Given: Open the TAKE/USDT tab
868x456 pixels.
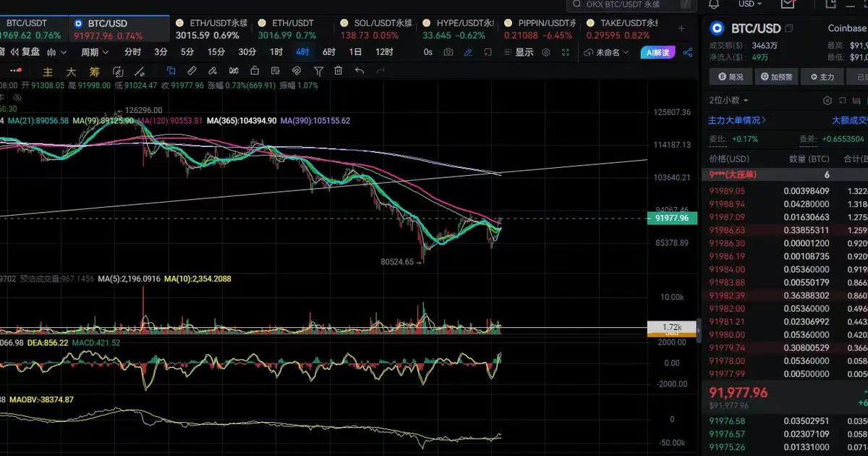Looking at the screenshot, I should tap(622, 29).
